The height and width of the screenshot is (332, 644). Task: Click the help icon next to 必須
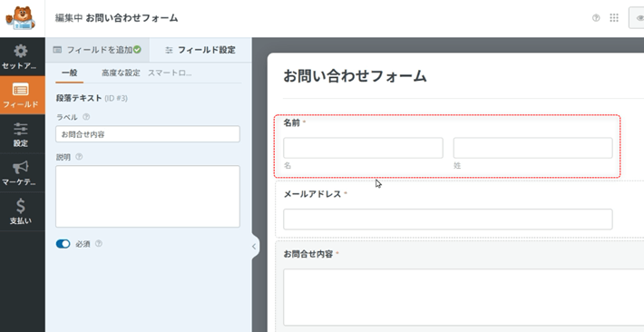coord(99,244)
